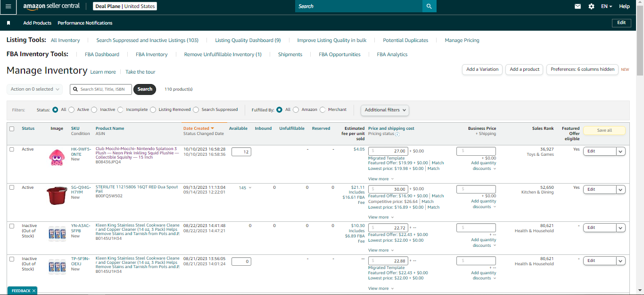Click the Take the tour link
Image resolution: width=644 pixels, height=295 pixels.
[x=140, y=72]
